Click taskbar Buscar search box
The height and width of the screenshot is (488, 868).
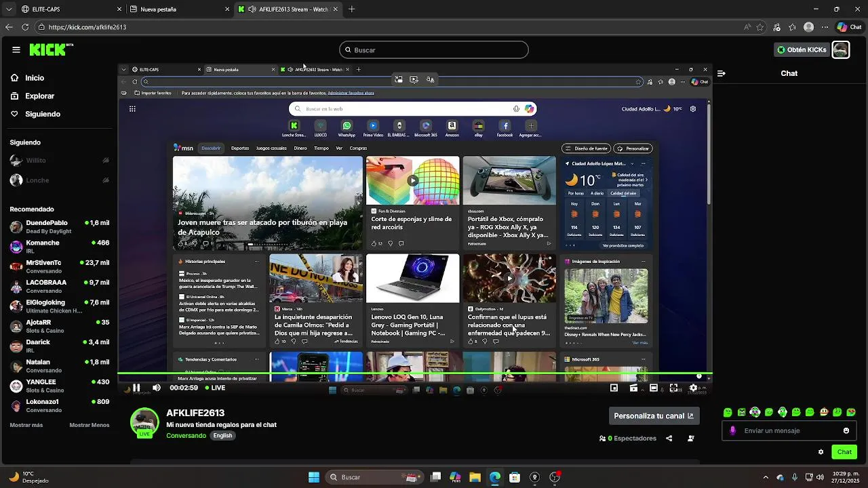tap(374, 477)
